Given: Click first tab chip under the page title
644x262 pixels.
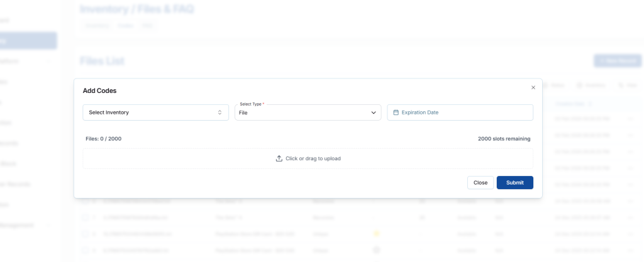Looking at the screenshot, I should click(96, 26).
